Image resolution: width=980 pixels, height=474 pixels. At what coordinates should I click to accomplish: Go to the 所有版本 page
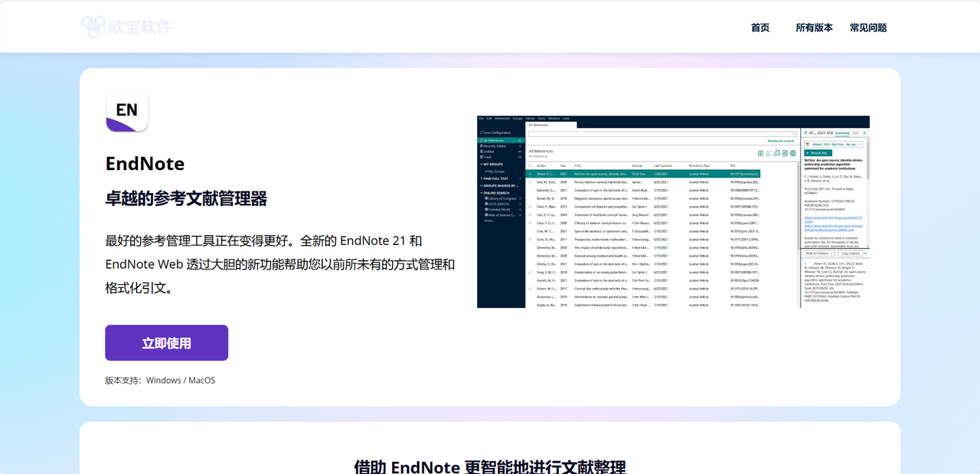[x=814, y=28]
